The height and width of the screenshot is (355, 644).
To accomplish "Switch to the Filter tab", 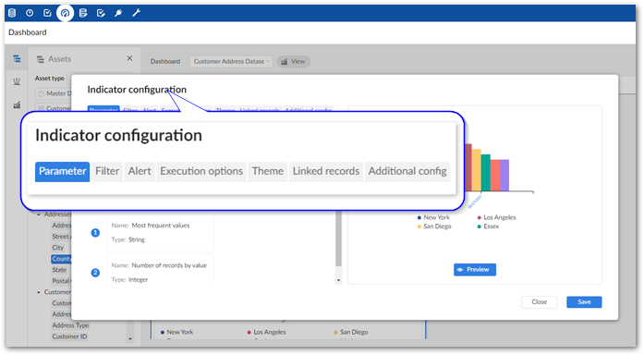I will [107, 171].
